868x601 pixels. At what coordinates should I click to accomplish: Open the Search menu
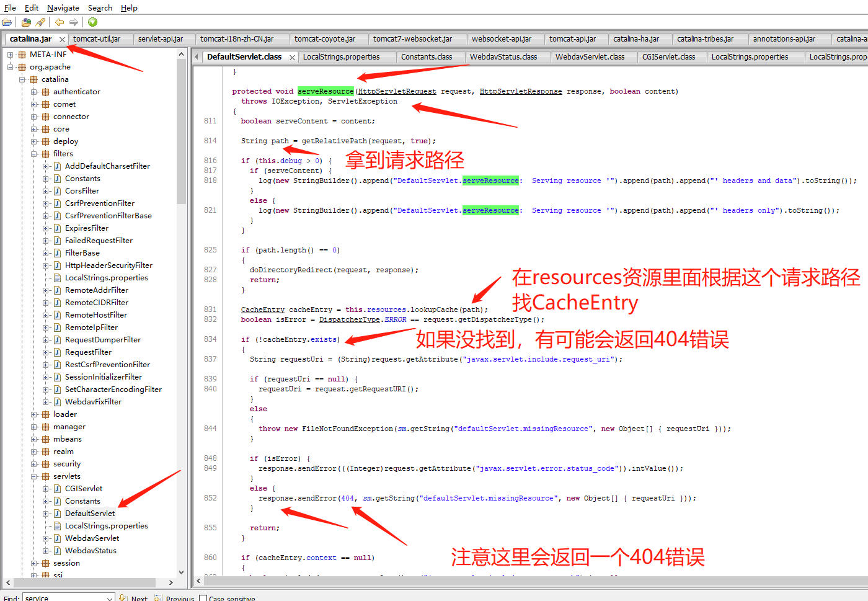point(100,8)
